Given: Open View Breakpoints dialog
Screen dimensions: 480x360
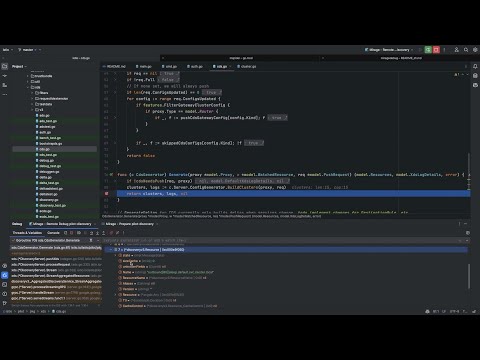Looking at the screenshot, I should [x=111, y=233].
